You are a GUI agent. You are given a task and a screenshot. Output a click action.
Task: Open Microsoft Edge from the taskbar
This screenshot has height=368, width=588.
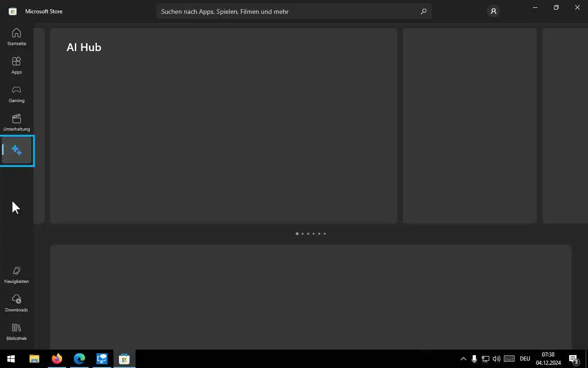79,359
